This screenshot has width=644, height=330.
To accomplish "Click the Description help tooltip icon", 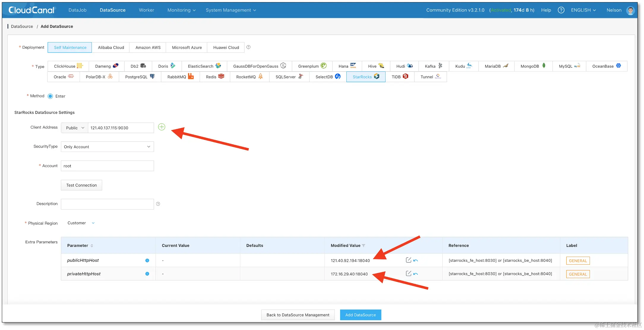I will pyautogui.click(x=158, y=204).
